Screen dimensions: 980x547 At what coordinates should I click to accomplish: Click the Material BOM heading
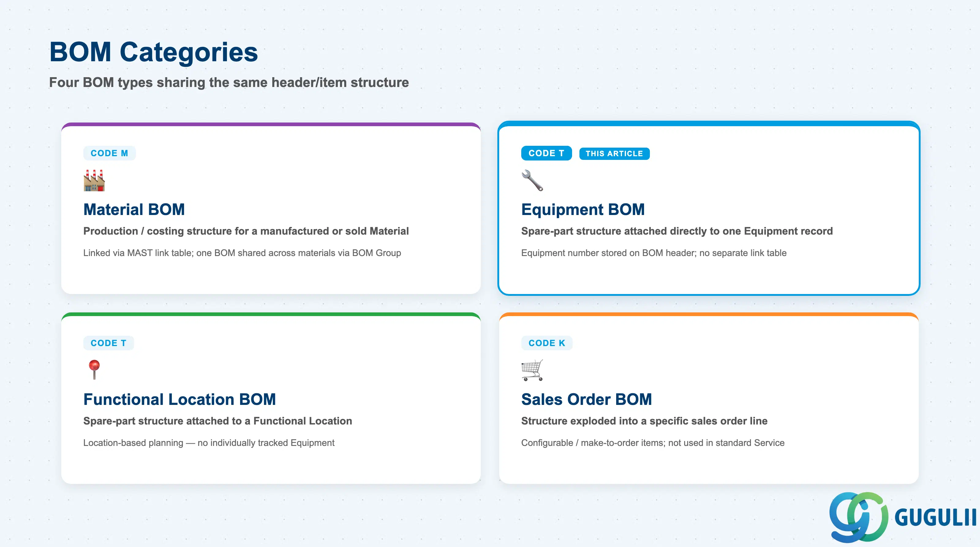point(134,209)
